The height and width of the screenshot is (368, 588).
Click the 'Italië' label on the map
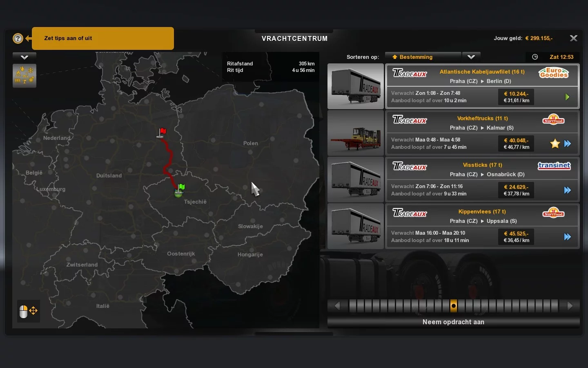tap(103, 306)
